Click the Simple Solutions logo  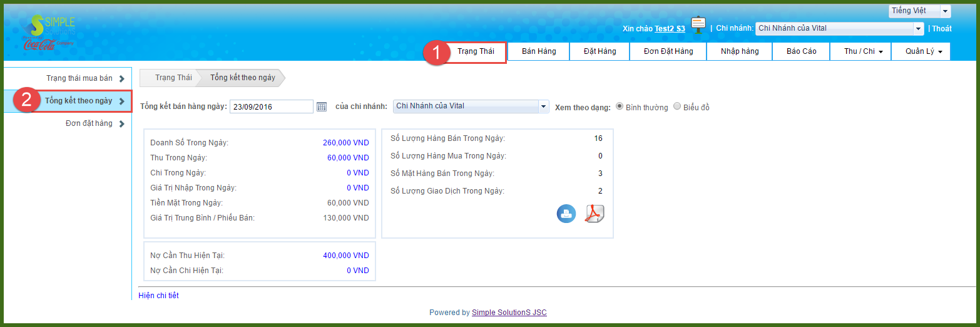click(51, 33)
